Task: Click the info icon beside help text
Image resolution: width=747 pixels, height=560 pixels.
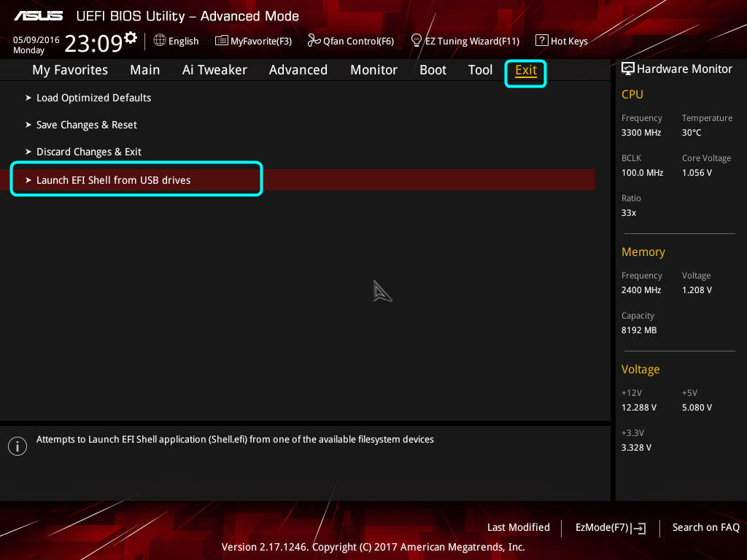Action: (x=18, y=447)
